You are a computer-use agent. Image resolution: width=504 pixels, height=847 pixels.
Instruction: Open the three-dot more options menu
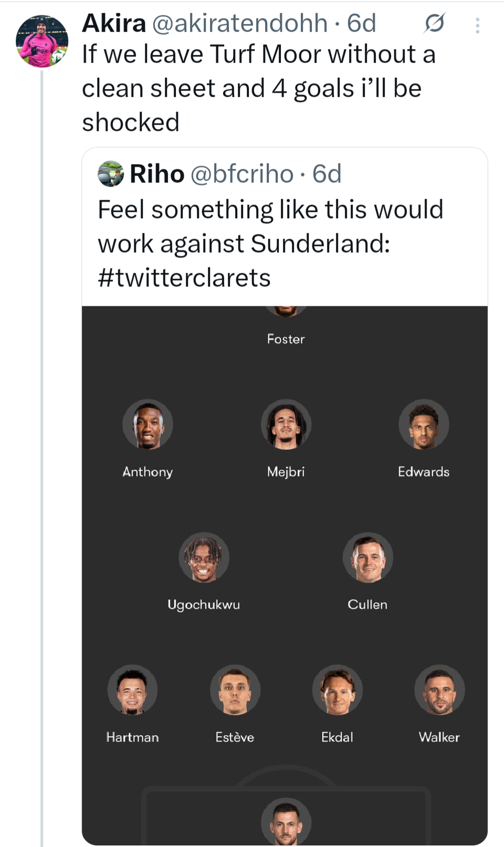click(x=477, y=25)
